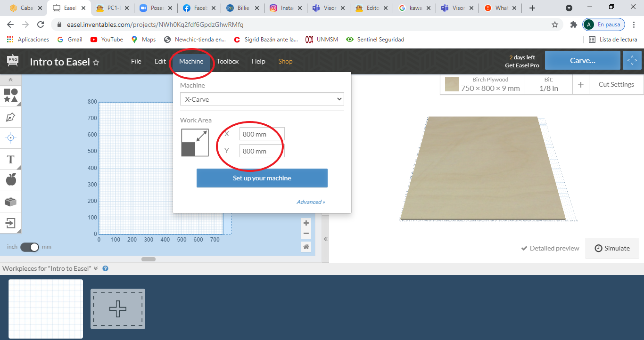Click the jog machine arrows button
Image resolution: width=644 pixels, height=340 pixels.
tap(632, 60)
